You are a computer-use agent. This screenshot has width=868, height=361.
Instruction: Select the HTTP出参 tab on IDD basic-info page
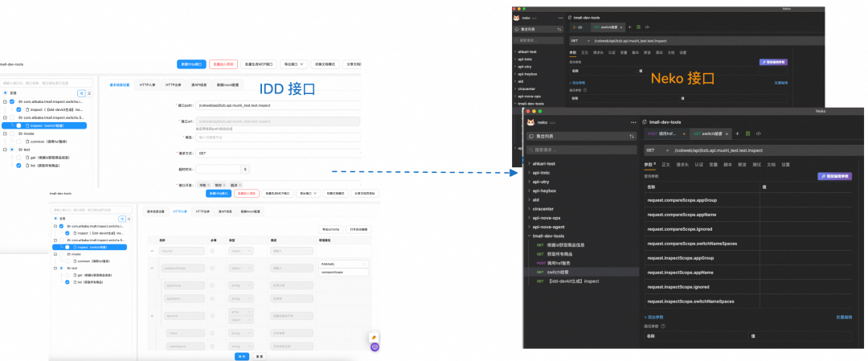tap(174, 85)
